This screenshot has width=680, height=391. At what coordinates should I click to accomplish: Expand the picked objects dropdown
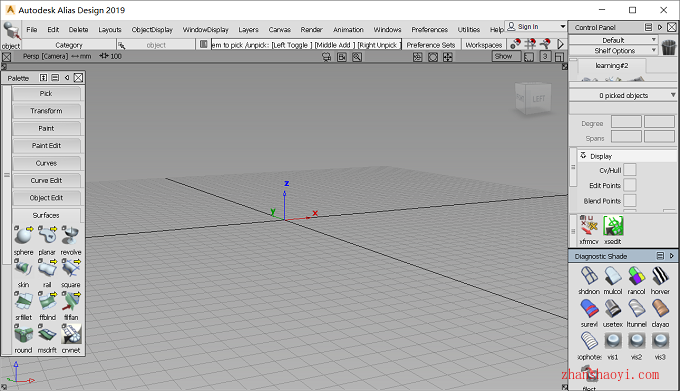[x=673, y=95]
